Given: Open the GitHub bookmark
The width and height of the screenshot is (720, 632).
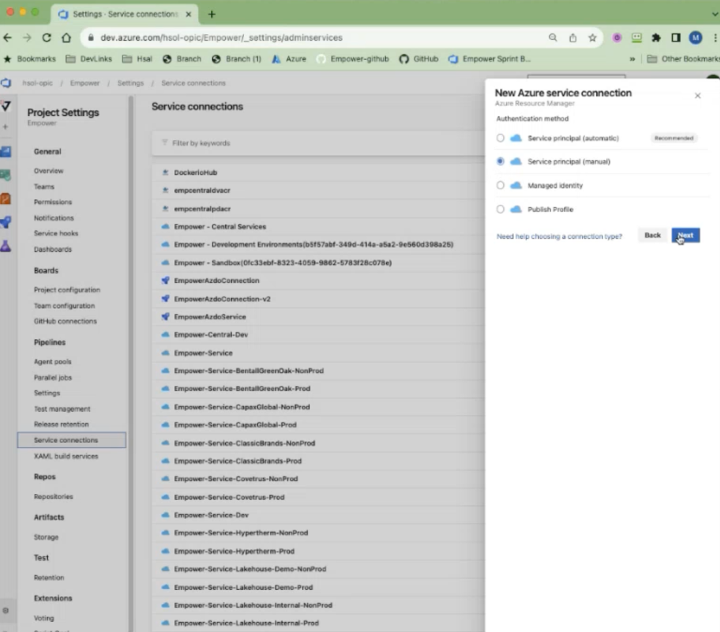Looking at the screenshot, I should pyautogui.click(x=418, y=59).
